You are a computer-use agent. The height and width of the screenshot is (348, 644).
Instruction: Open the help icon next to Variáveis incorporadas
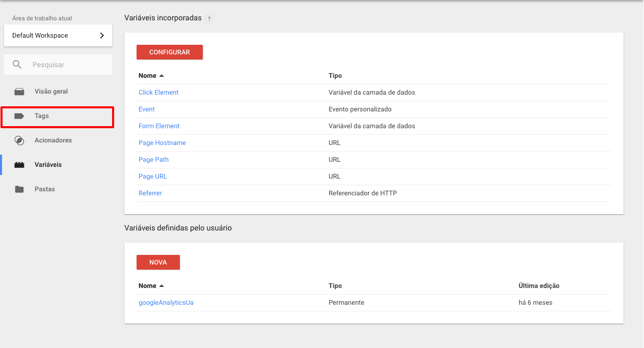point(209,18)
